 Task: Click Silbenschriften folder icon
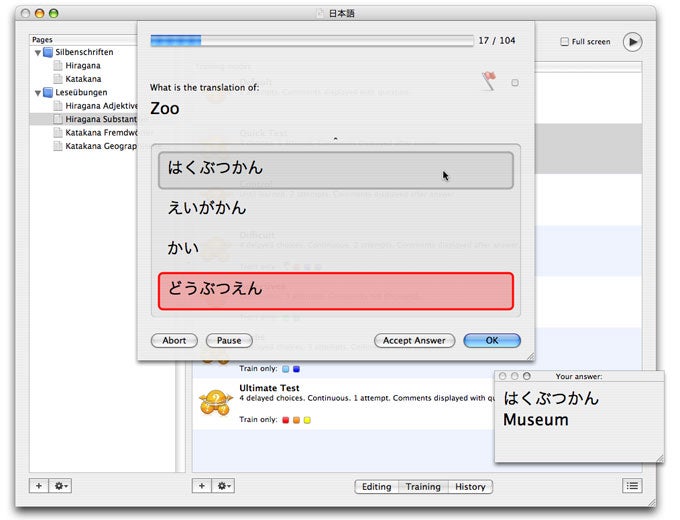point(48,52)
